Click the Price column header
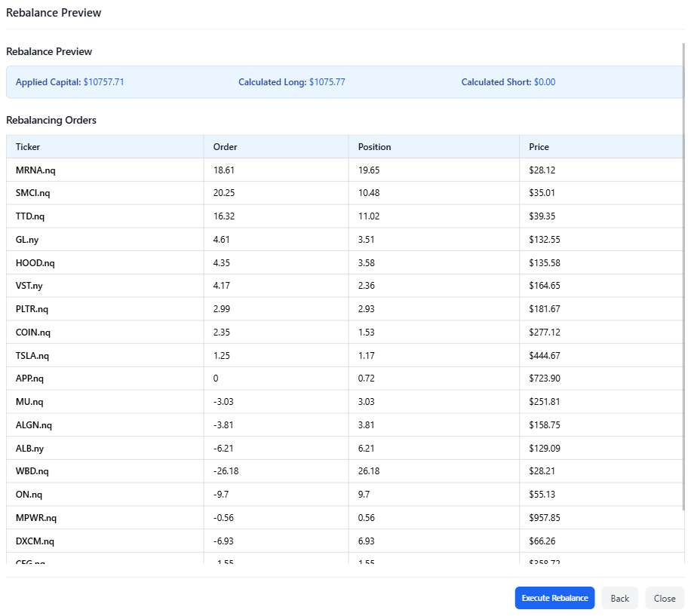The height and width of the screenshot is (616, 691). click(539, 147)
